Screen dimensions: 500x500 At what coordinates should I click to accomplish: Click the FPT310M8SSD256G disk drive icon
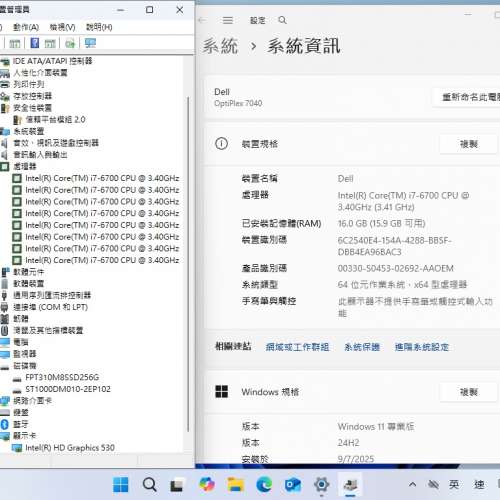(x=17, y=379)
